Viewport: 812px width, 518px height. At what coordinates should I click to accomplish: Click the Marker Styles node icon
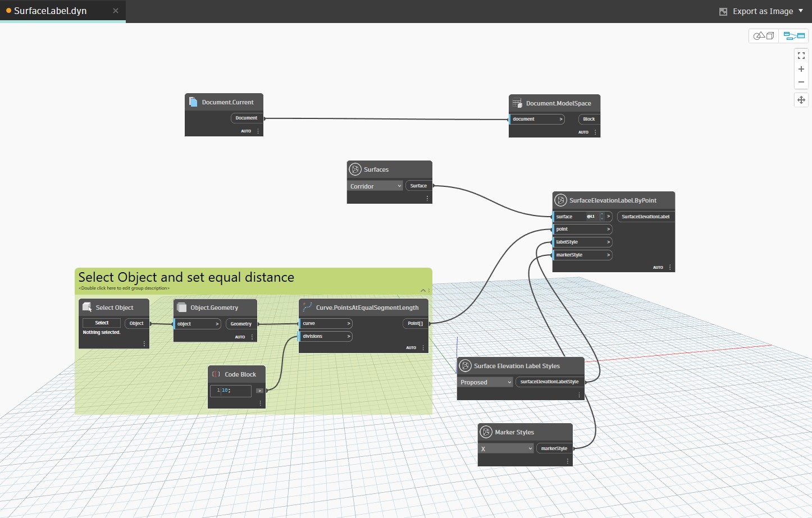tap(486, 432)
